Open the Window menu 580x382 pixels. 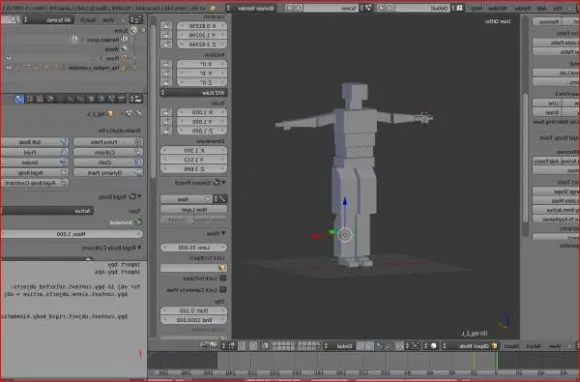pos(498,8)
